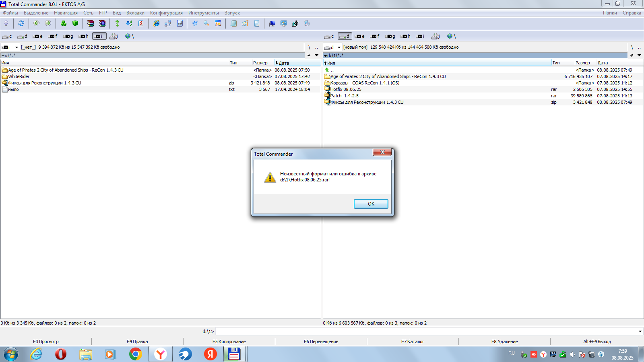The width and height of the screenshot is (644, 362).
Task: Click the dark blue computer toolbar icon
Action: (x=272, y=23)
